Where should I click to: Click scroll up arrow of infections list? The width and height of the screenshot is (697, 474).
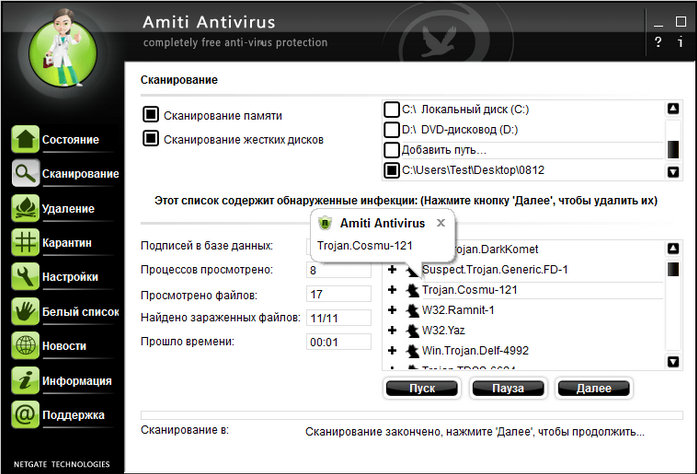tap(673, 248)
